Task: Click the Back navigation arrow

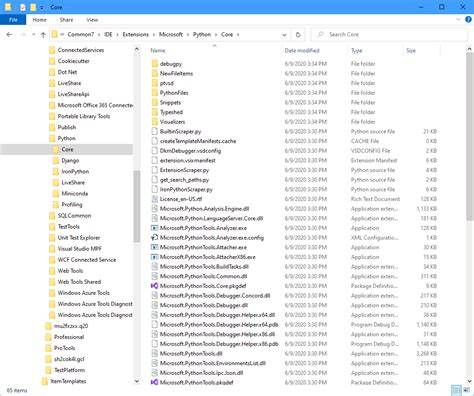Action: [9, 35]
